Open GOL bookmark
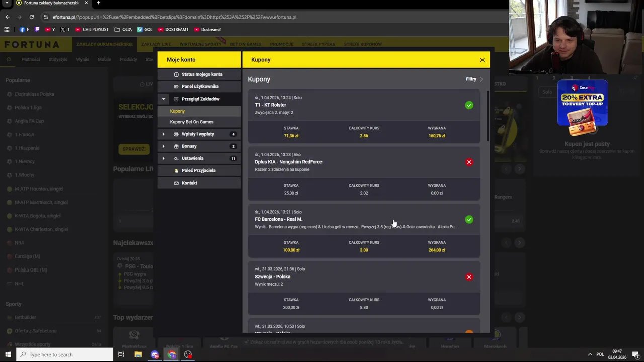Viewport: 644px width, 362px height. (x=145, y=30)
